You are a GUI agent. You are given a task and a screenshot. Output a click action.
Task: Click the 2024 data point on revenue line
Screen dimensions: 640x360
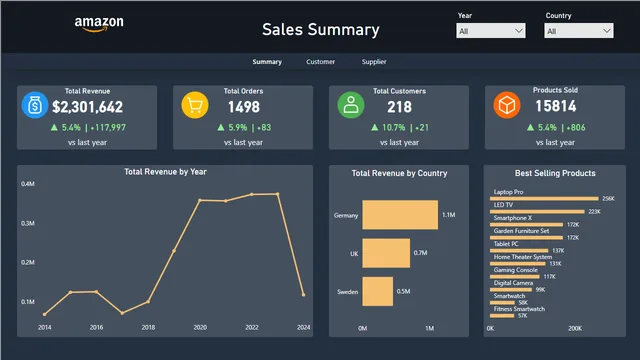point(304,295)
